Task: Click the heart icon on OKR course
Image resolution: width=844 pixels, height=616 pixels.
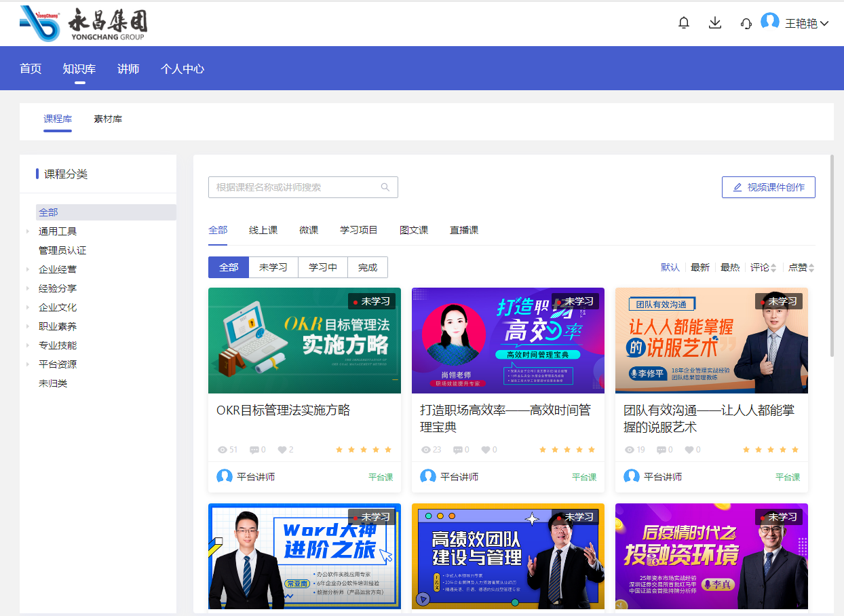Action: tap(282, 450)
